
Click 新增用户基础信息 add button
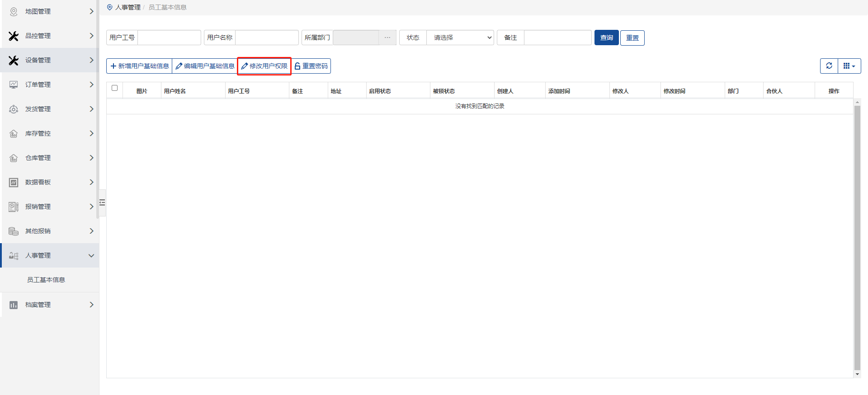(x=139, y=66)
